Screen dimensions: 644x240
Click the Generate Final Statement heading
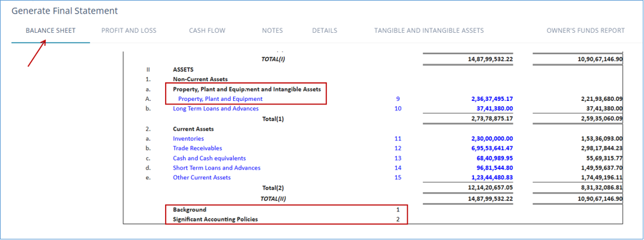click(64, 11)
